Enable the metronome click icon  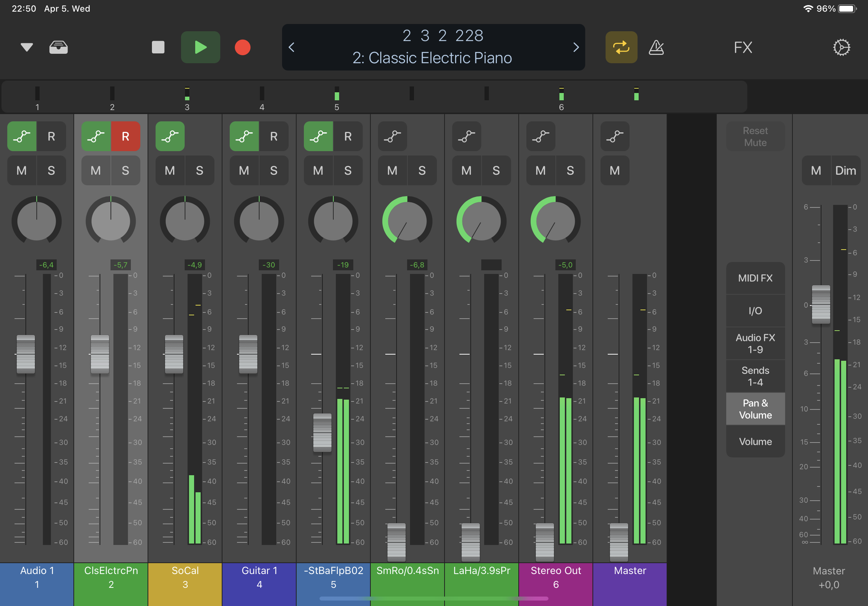(656, 47)
